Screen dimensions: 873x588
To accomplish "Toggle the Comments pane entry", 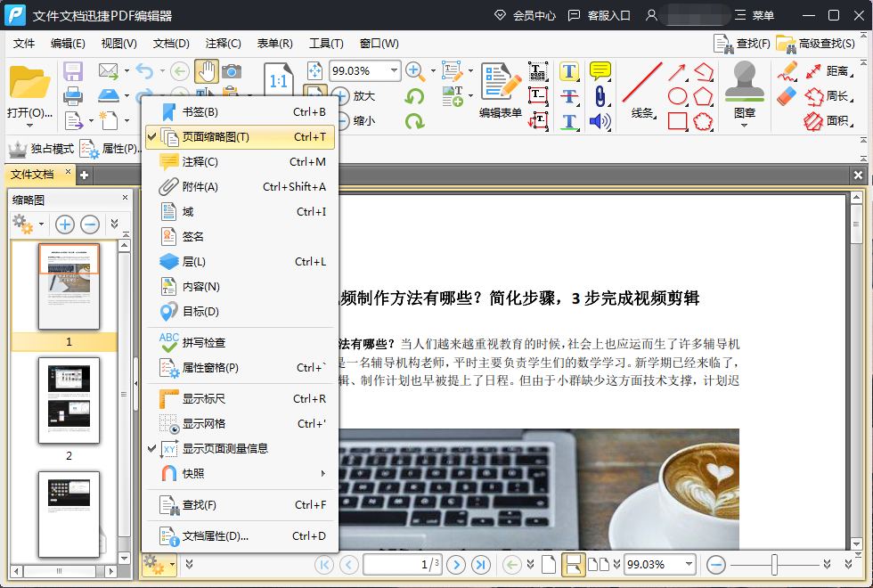I will [240, 162].
